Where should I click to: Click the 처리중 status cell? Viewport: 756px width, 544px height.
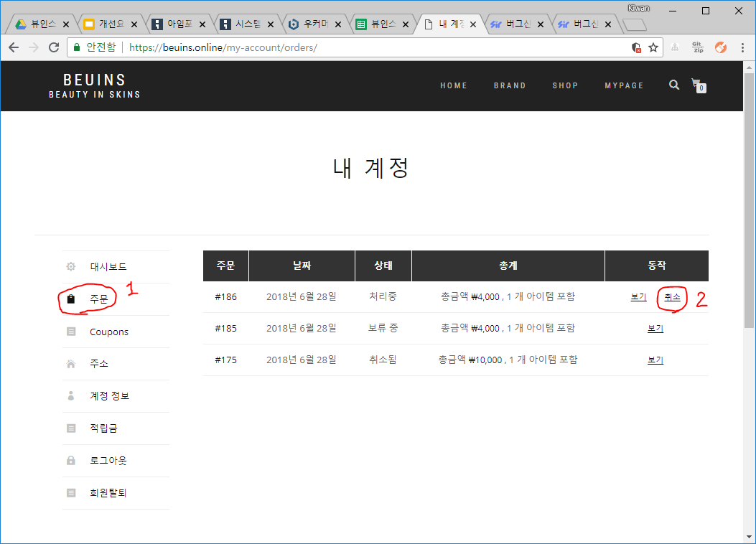383,296
